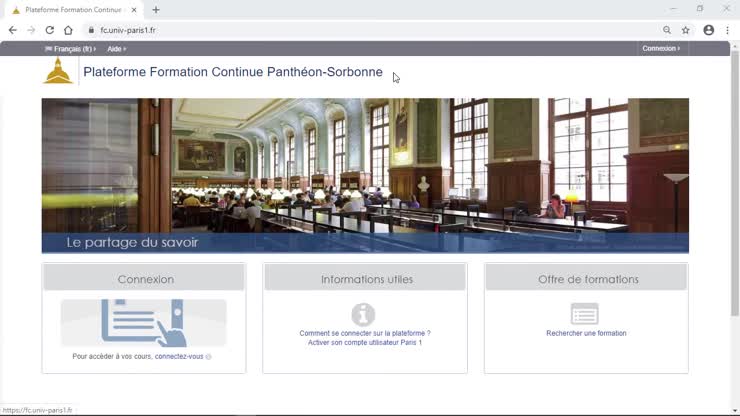Open a new browser tab

(156, 10)
